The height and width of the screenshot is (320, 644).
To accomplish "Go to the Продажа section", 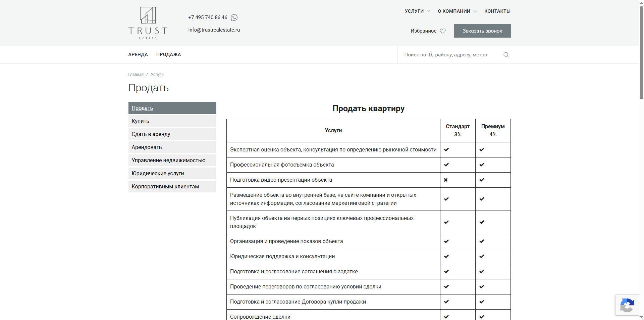I will point(168,54).
